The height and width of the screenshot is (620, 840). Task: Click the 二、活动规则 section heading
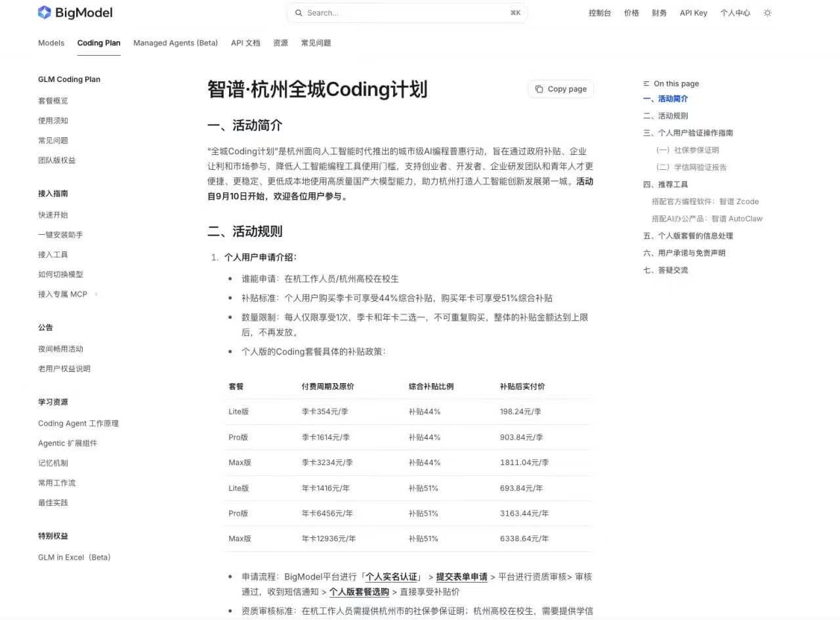pyautogui.click(x=245, y=232)
